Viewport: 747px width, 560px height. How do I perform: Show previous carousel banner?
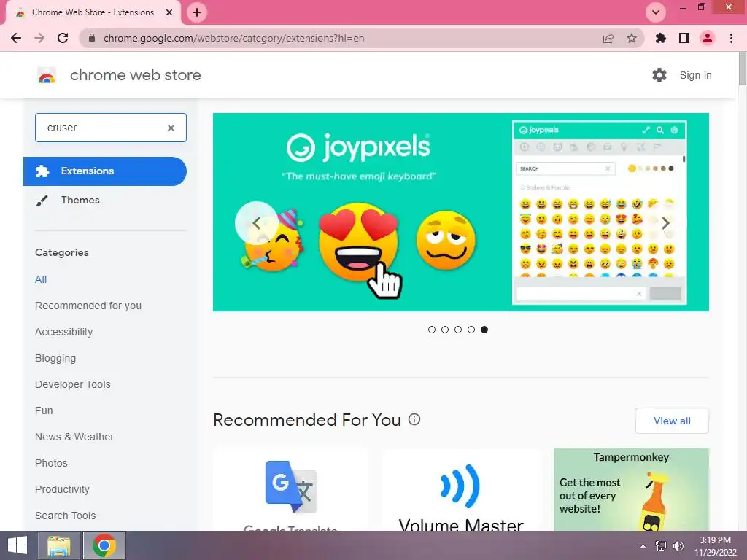click(x=256, y=223)
